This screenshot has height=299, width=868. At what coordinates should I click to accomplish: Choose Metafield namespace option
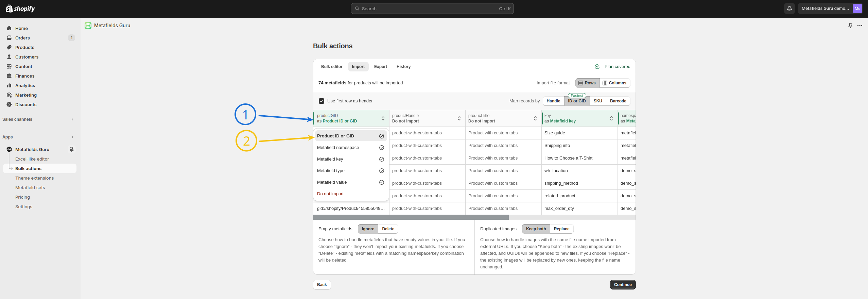point(351,148)
